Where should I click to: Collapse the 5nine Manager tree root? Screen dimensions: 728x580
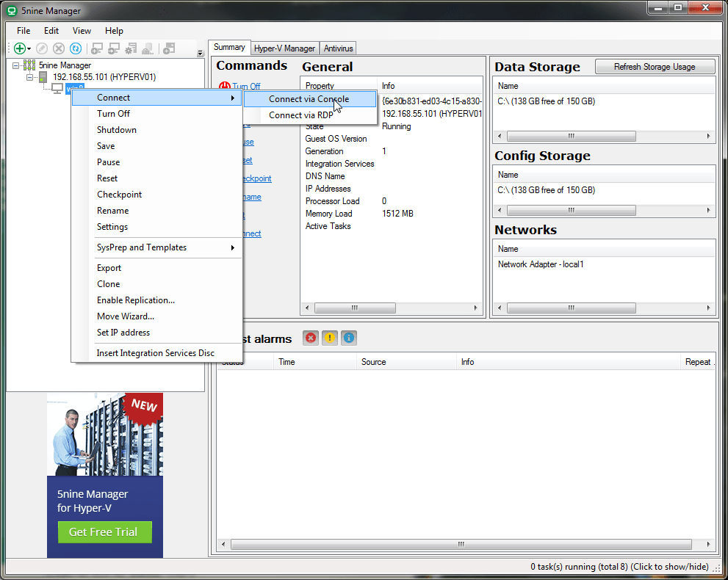(16, 65)
